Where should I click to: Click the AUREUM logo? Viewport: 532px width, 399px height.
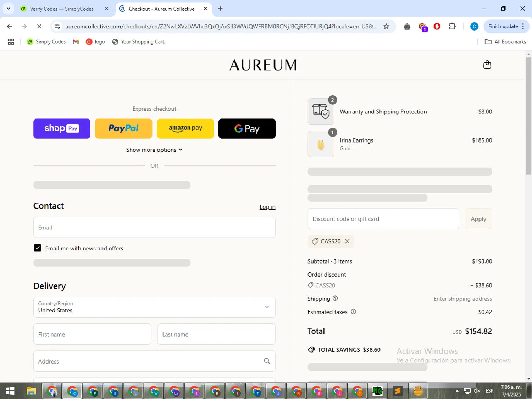pos(263,65)
